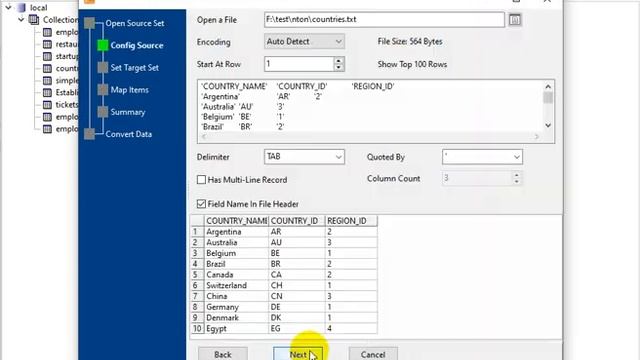
Task: Select the Egypt cell in the grid
Action: click(x=236, y=329)
